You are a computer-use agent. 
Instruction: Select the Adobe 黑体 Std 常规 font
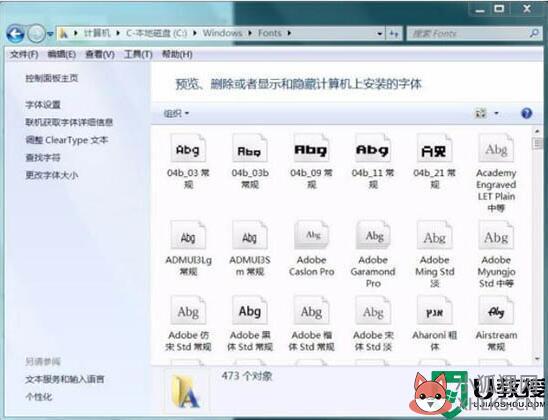pyautogui.click(x=250, y=311)
